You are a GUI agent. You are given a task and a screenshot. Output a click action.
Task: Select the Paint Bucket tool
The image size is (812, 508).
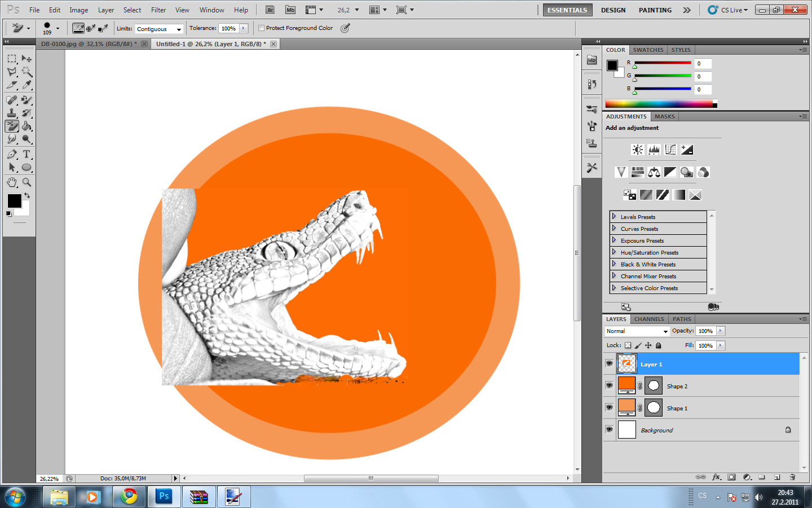tap(27, 126)
